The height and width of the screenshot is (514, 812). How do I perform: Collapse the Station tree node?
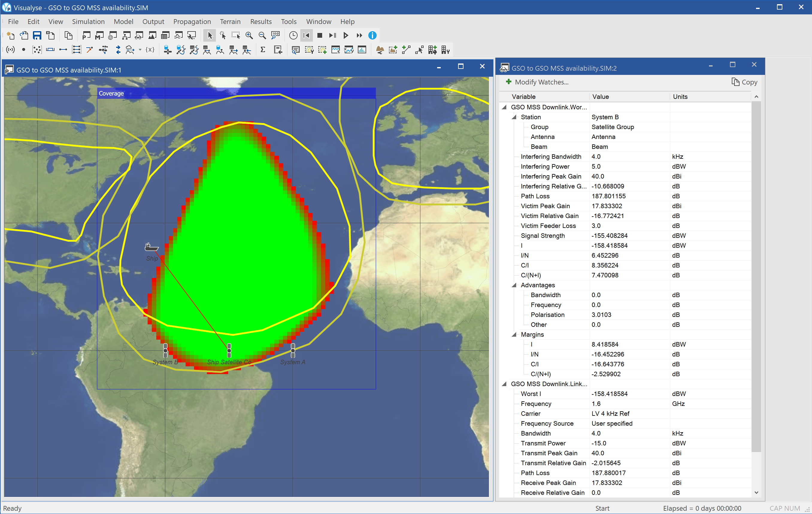point(514,117)
